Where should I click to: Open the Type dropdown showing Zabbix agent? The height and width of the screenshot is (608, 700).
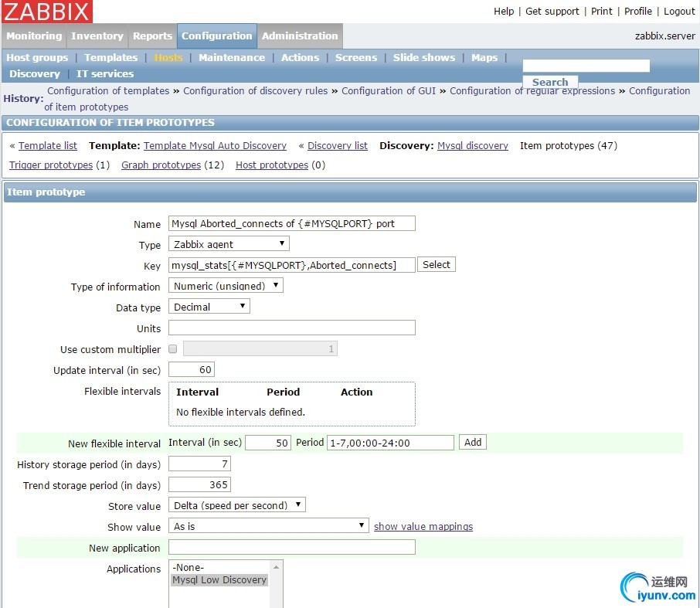[x=229, y=243]
